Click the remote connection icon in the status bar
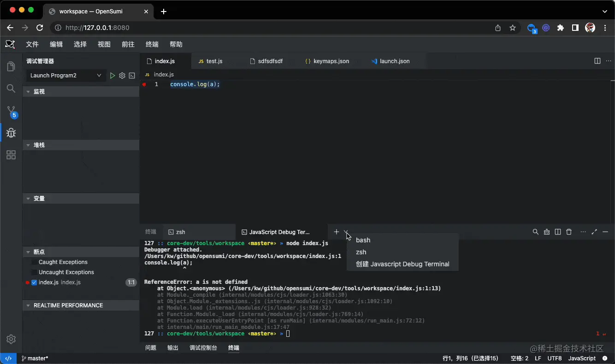This screenshot has width=615, height=364. click(8, 358)
